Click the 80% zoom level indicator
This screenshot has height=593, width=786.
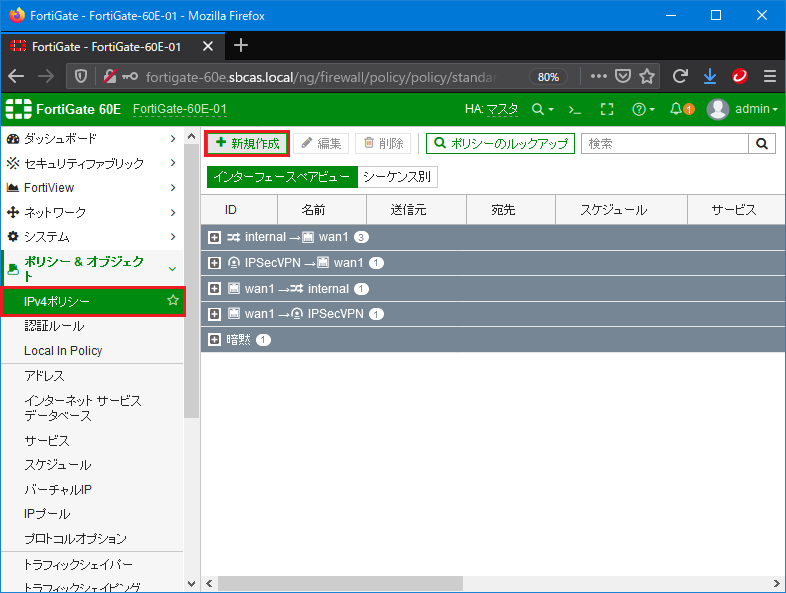point(548,77)
